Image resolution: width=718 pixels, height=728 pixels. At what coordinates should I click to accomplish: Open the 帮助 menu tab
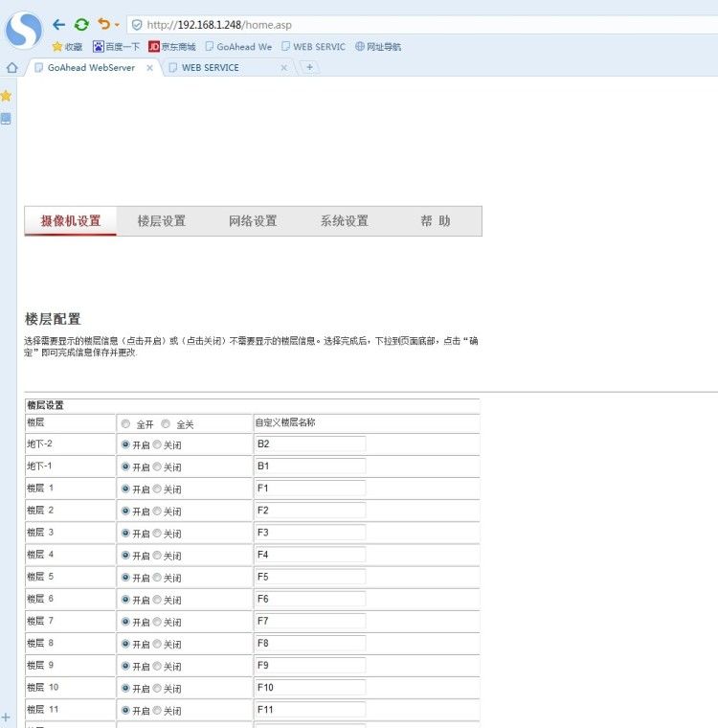[436, 221]
